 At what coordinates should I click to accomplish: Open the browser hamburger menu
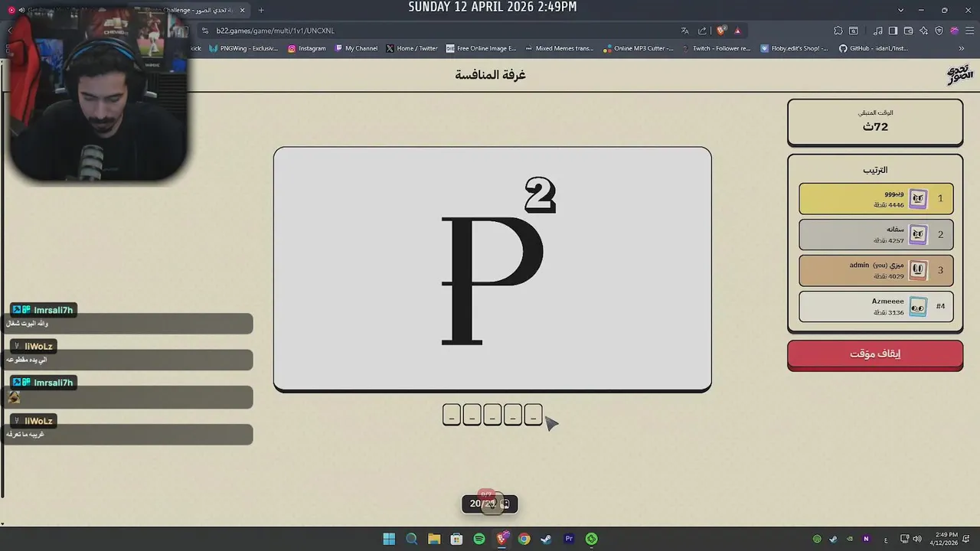click(969, 31)
